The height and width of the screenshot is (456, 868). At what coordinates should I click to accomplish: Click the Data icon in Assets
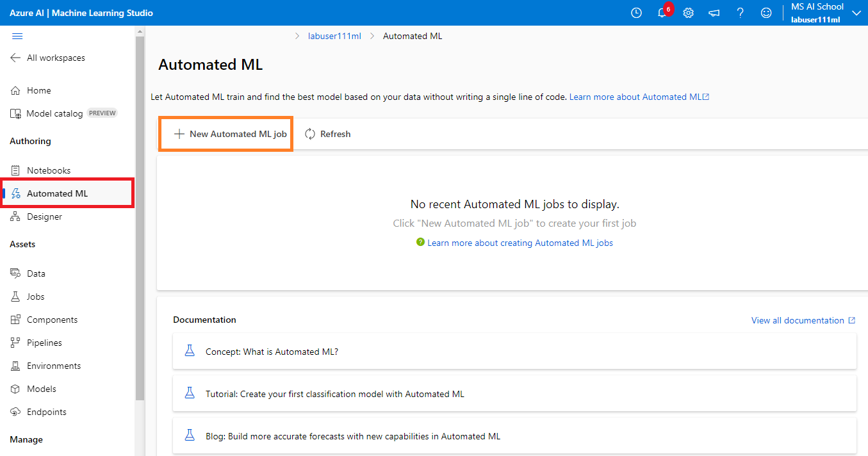[15, 273]
